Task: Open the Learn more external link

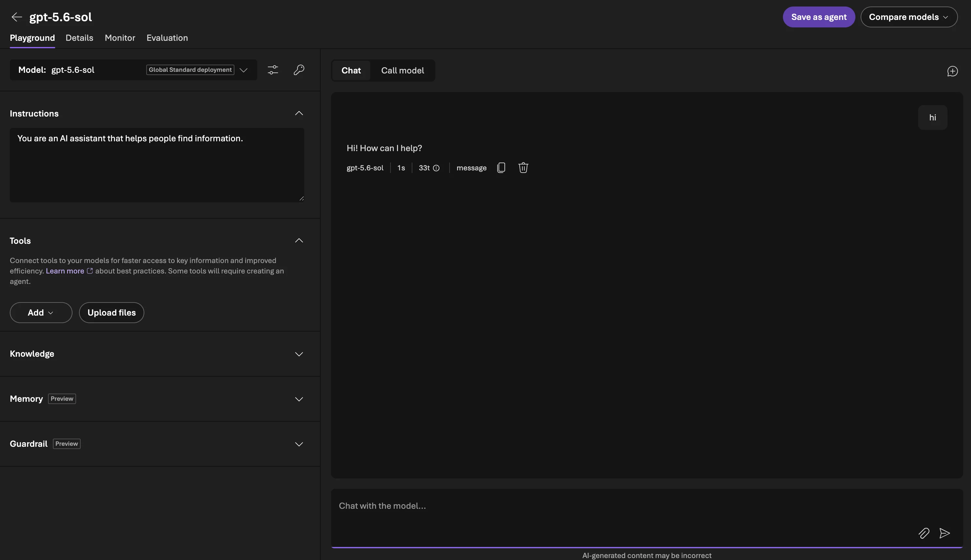Action: (69, 271)
